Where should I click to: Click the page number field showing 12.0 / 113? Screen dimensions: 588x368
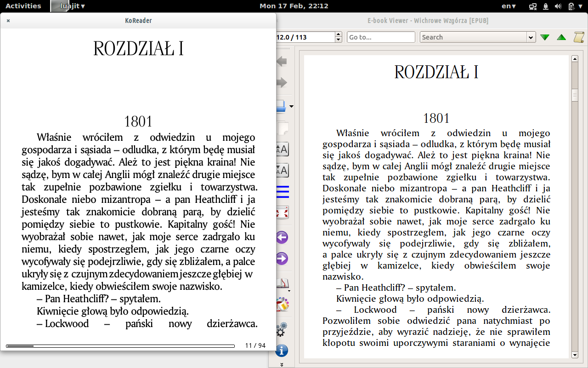(305, 37)
